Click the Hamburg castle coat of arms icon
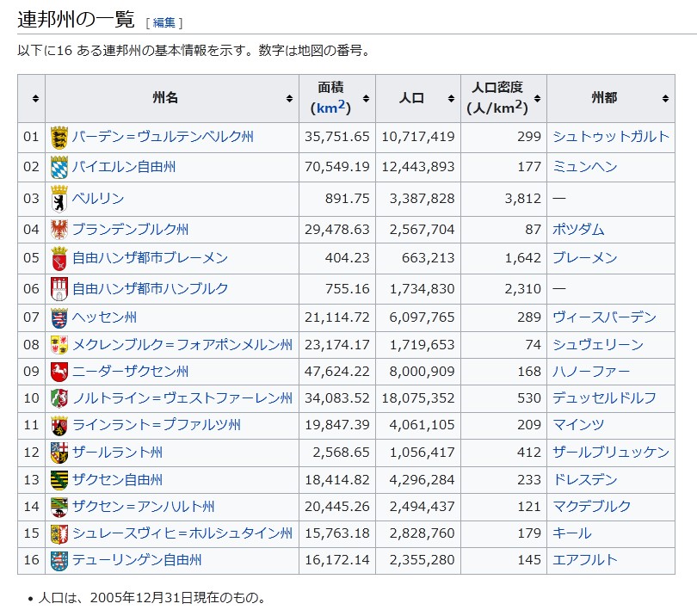Screen dimensions: 697x616 point(59,288)
